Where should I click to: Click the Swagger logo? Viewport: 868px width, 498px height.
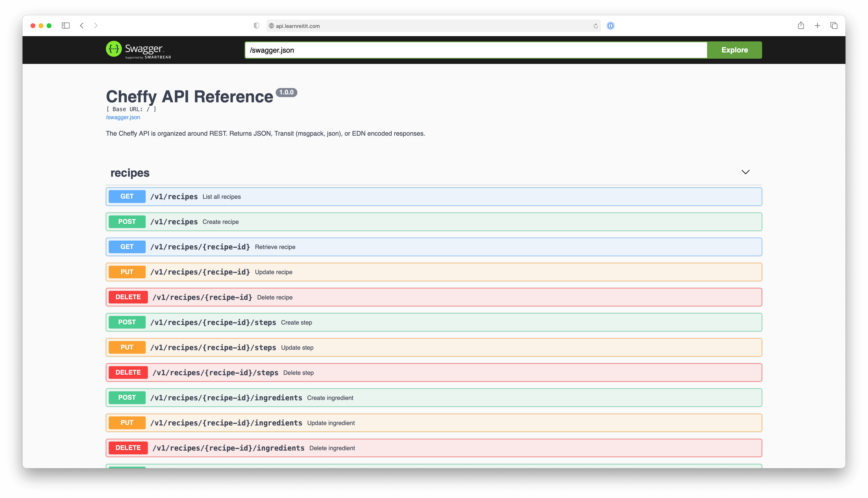pyautogui.click(x=138, y=50)
